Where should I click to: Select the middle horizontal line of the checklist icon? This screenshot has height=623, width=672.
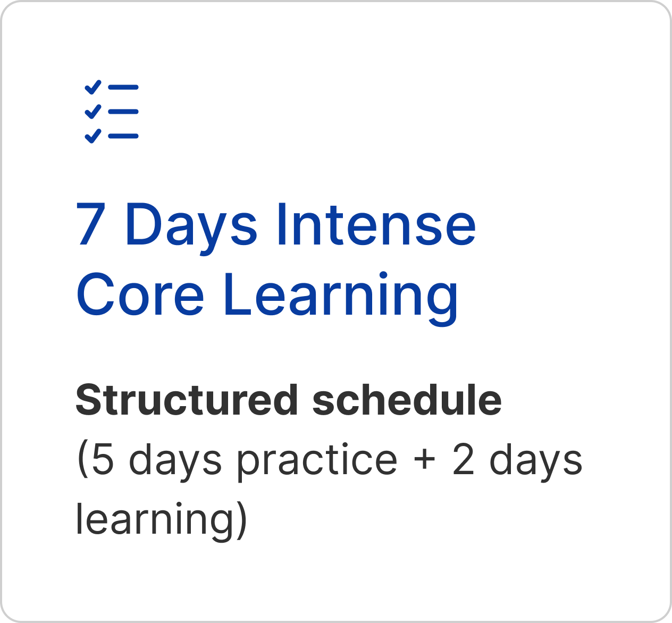click(123, 112)
